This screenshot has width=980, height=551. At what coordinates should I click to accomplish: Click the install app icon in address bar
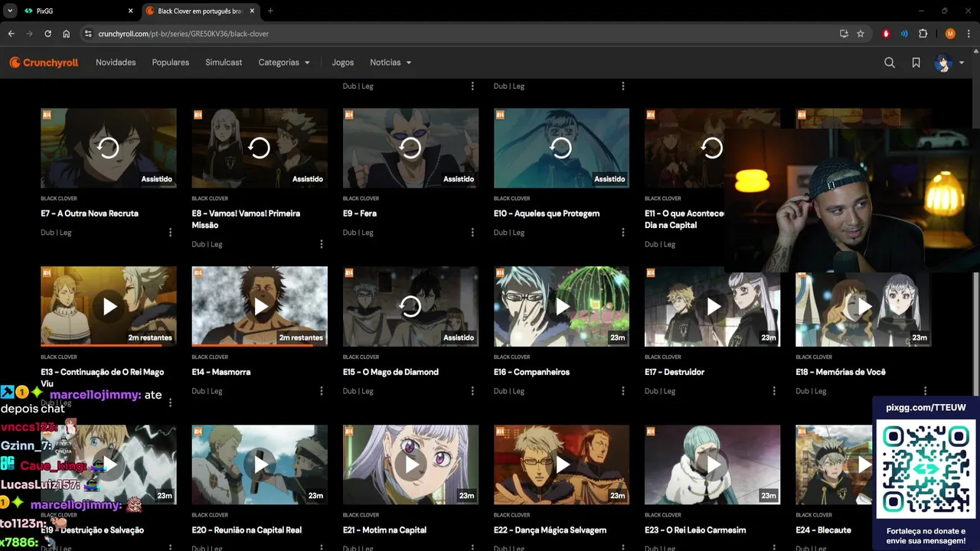844,34
